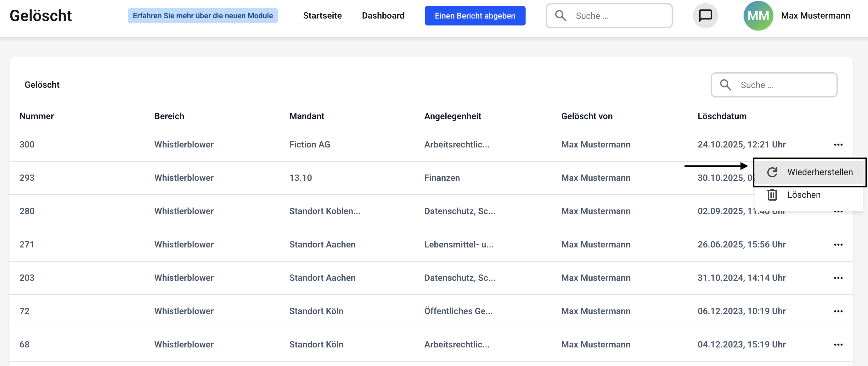The image size is (868, 366).
Task: Click the Wiederherstellen restore arrow icon
Action: tap(772, 172)
